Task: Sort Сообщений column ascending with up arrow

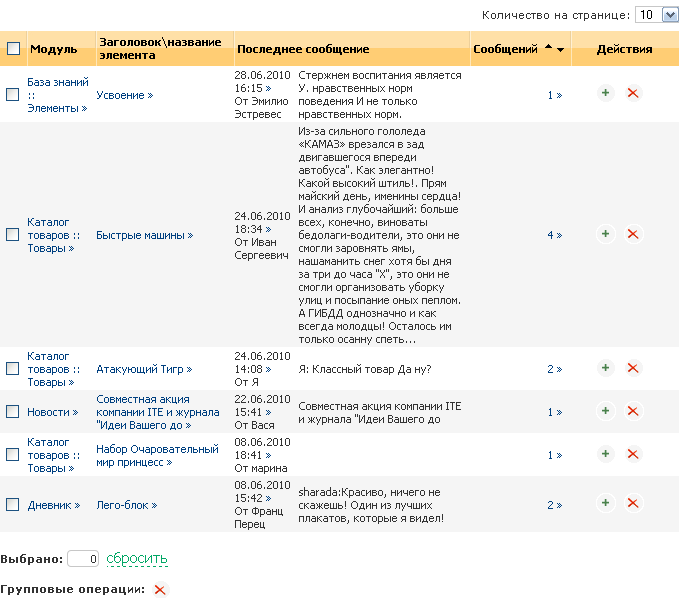Action: click(x=548, y=48)
